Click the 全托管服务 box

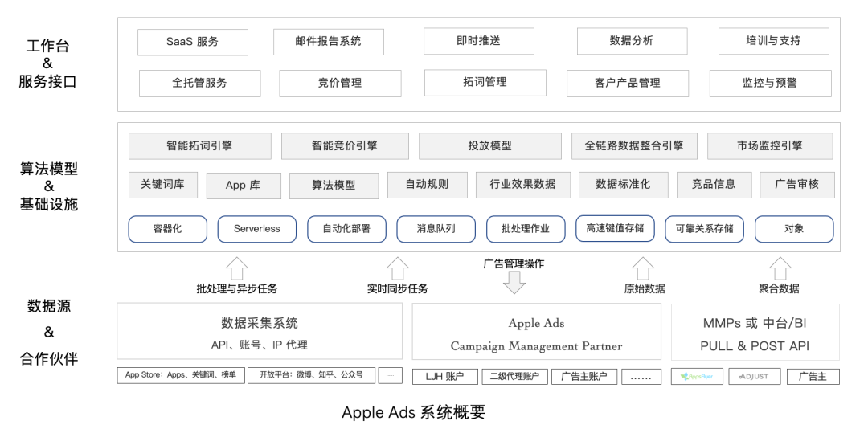(200, 84)
